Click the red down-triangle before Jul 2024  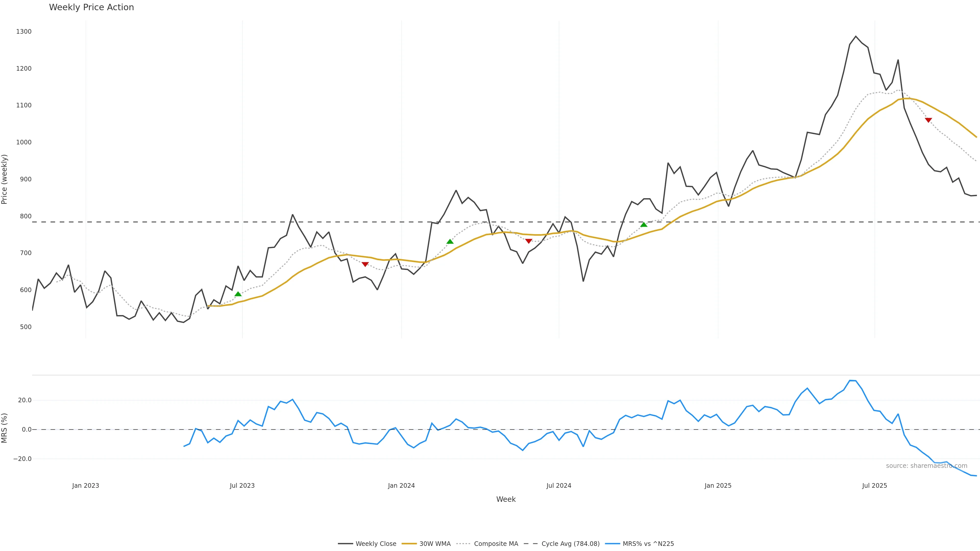click(x=529, y=241)
